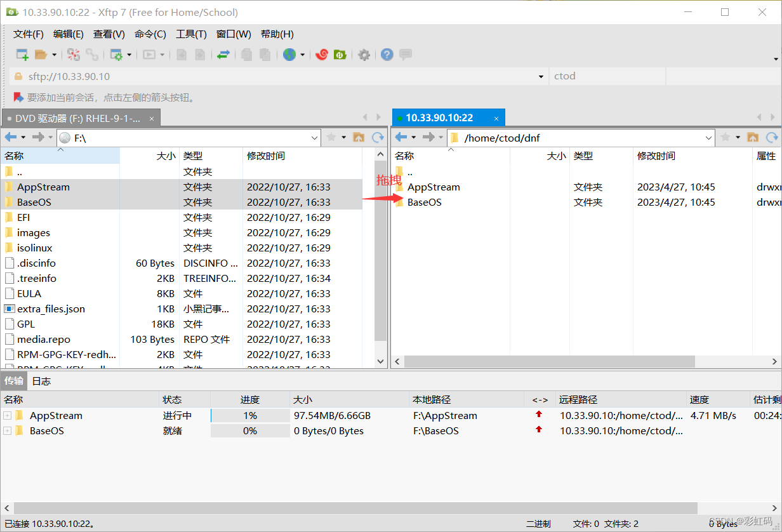Click the green-blue transfer arrows icon
The height and width of the screenshot is (532, 782).
pyautogui.click(x=223, y=55)
